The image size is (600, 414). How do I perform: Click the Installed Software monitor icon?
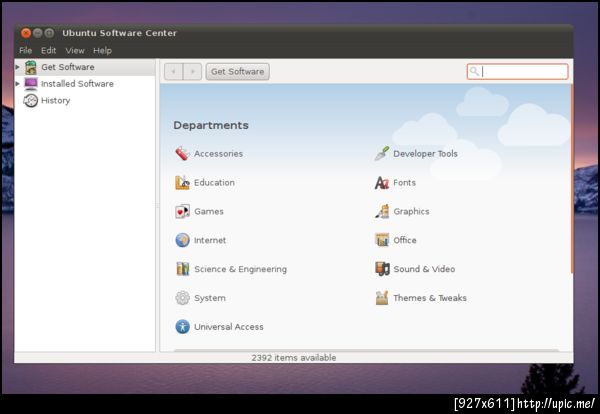pos(31,83)
